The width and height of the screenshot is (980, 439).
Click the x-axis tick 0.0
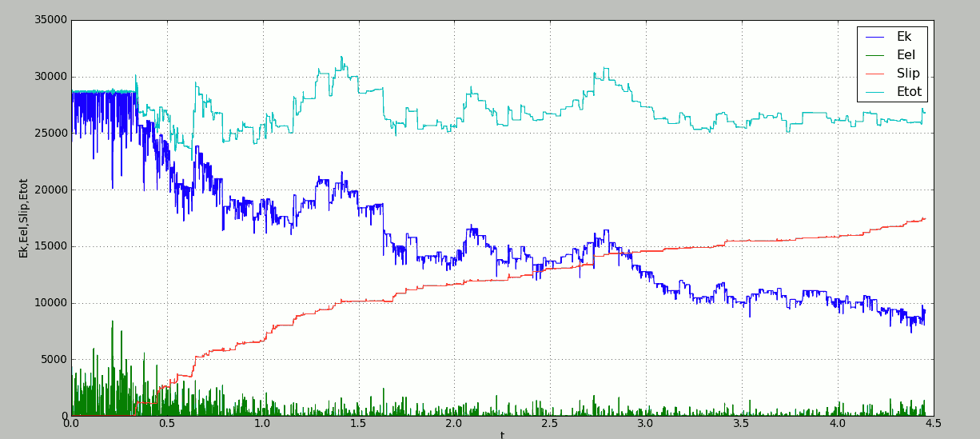point(71,424)
